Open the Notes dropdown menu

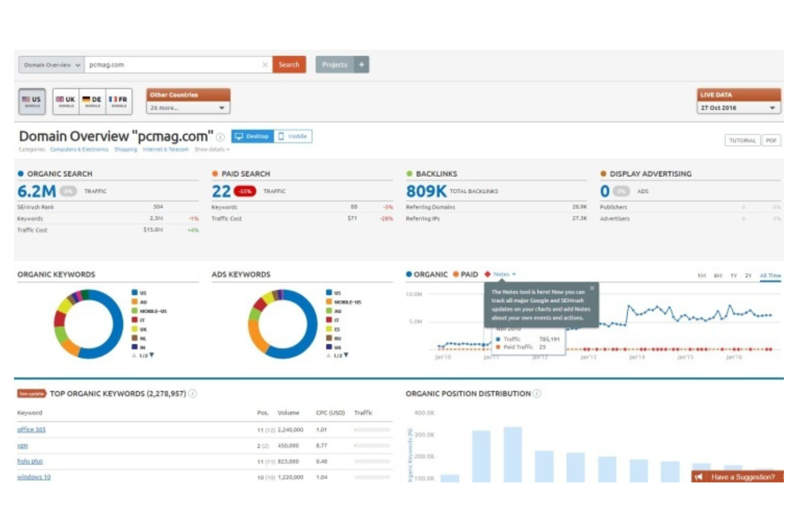click(505, 274)
